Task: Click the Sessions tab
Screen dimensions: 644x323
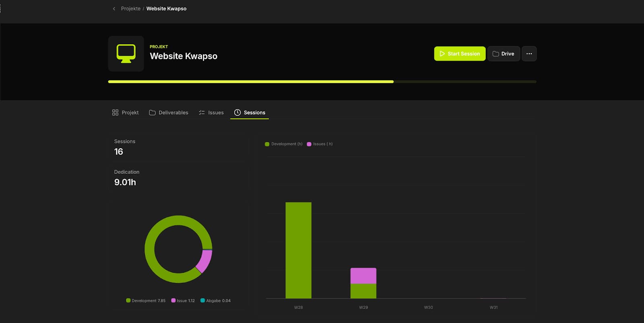Action: point(250,113)
